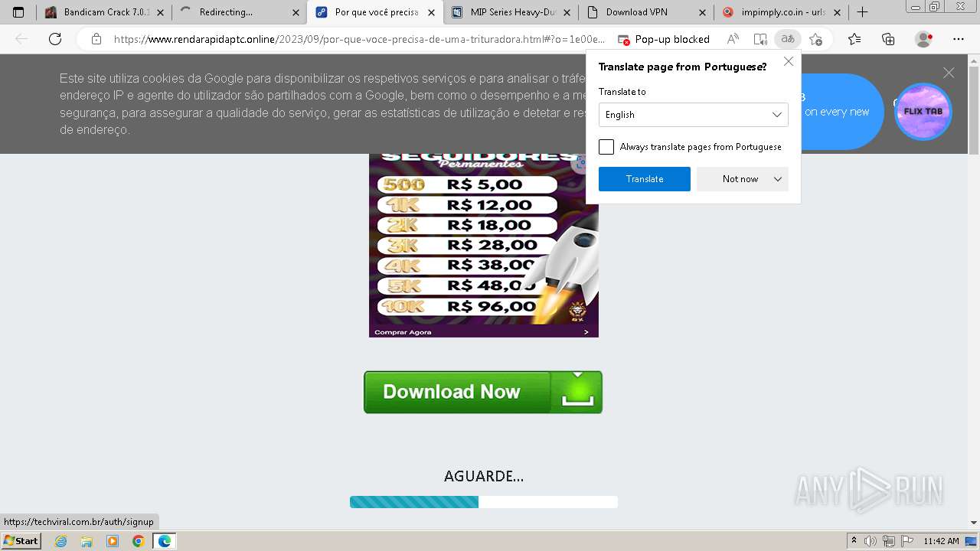
Task: Click the AGUARDE... text
Action: (x=484, y=476)
